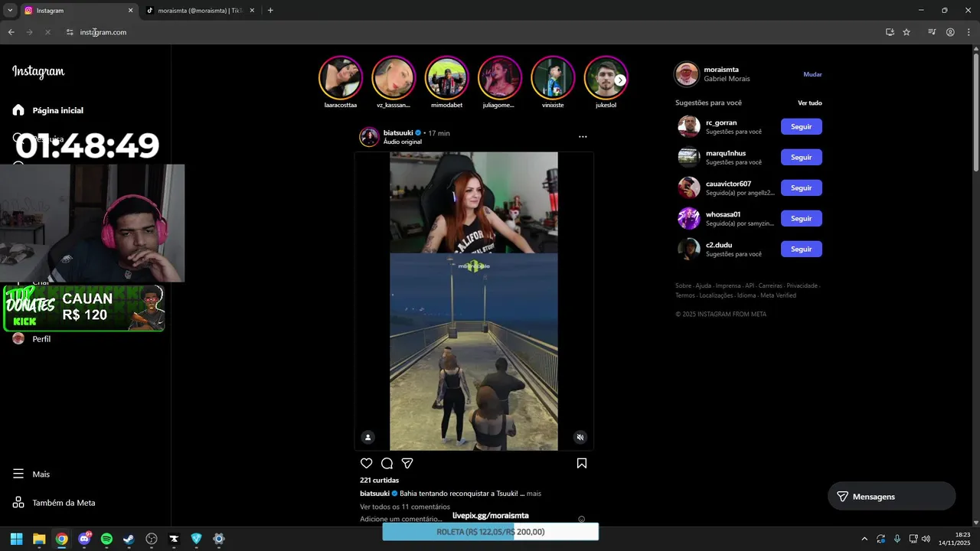View vz_kasssan story

[394, 78]
